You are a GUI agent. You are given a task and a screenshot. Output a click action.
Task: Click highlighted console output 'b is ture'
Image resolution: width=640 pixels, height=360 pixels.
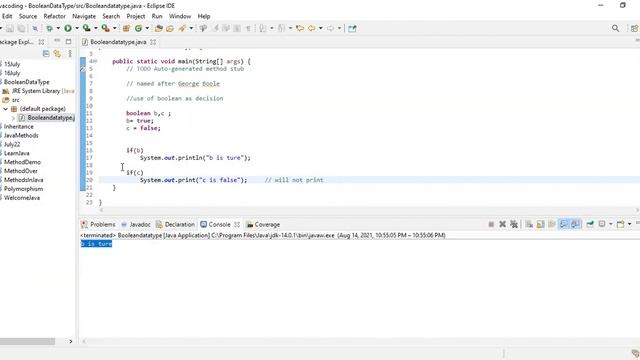click(96, 244)
